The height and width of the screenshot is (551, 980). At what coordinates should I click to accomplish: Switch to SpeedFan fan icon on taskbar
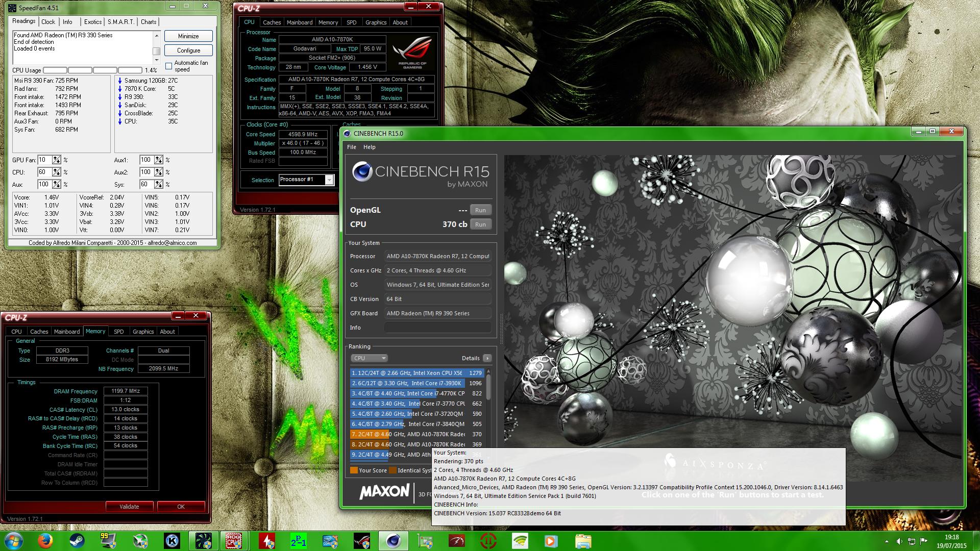click(203, 541)
